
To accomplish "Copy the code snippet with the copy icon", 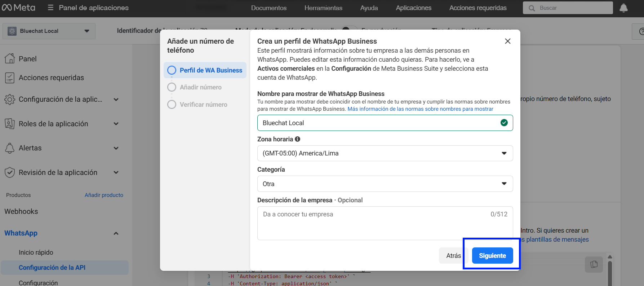I will 594,264.
